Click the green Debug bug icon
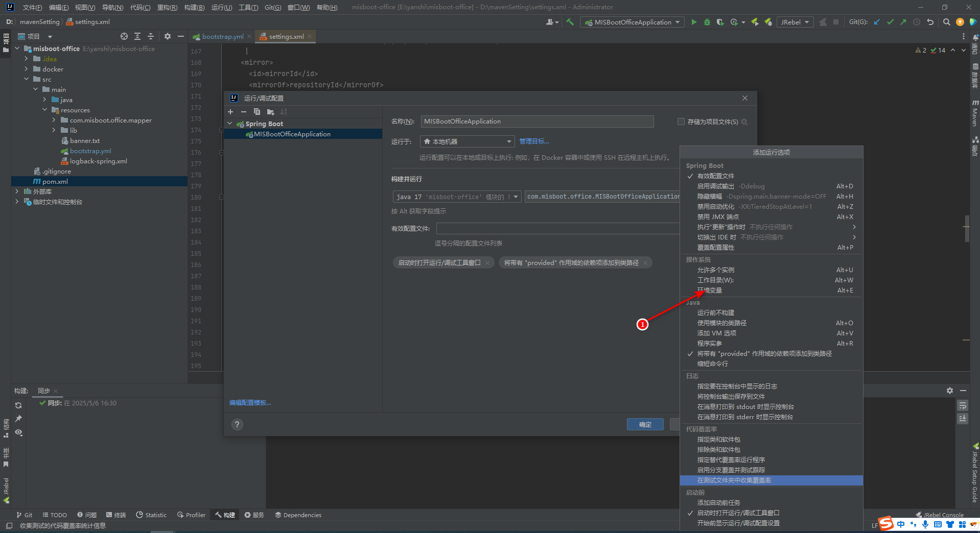Image resolution: width=980 pixels, height=533 pixels. pos(707,22)
